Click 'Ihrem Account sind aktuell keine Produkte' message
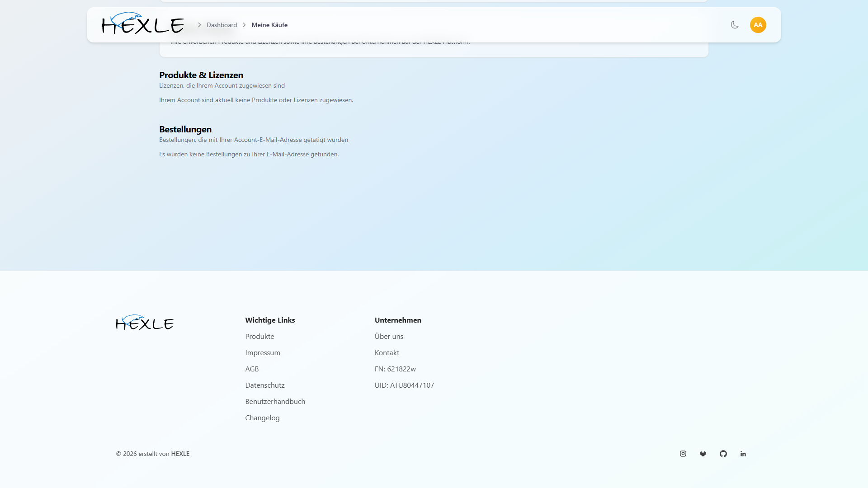Screen dimensions: 868x488 pyautogui.click(x=256, y=100)
